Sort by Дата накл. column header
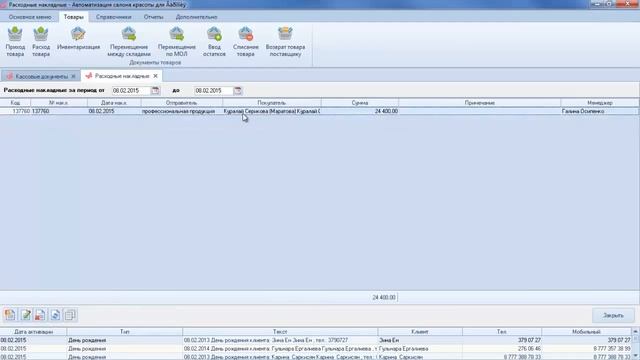Image resolution: width=640 pixels, height=360 pixels. pos(114,103)
